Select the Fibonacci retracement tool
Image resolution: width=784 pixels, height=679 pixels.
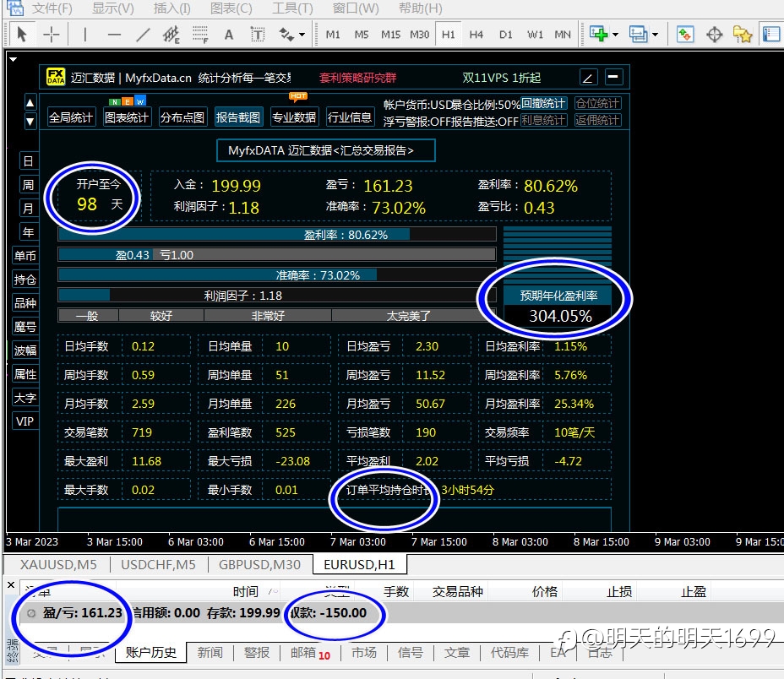coord(200,35)
